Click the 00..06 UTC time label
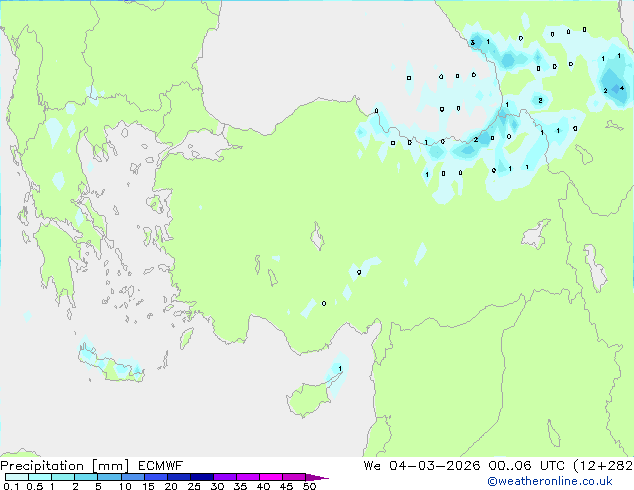The height and width of the screenshot is (490, 634). click(x=526, y=466)
